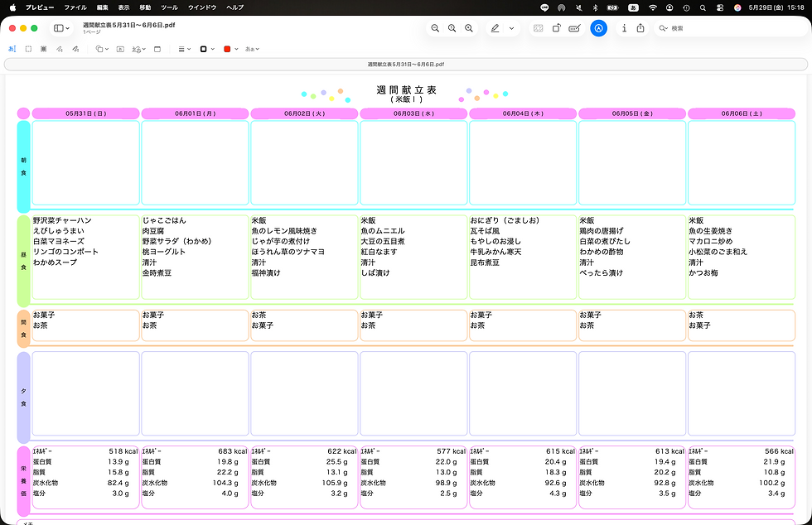The height and width of the screenshot is (525, 812).
Task: Select おにぎり(ごましお) text
Action: point(505,220)
